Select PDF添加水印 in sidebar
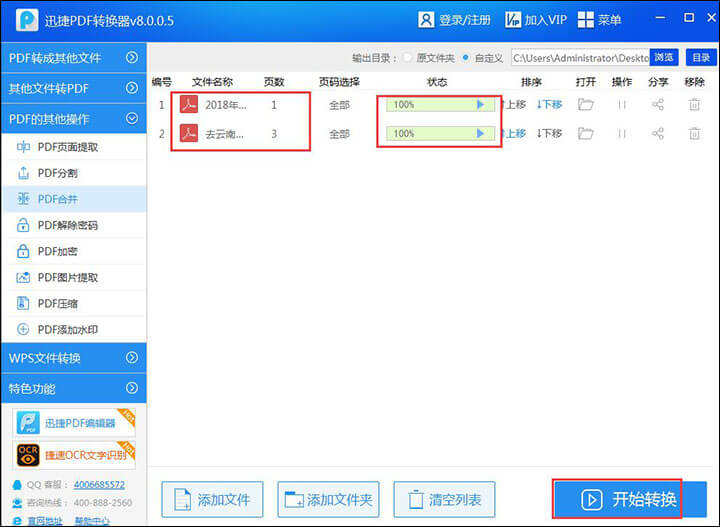 pyautogui.click(x=73, y=330)
